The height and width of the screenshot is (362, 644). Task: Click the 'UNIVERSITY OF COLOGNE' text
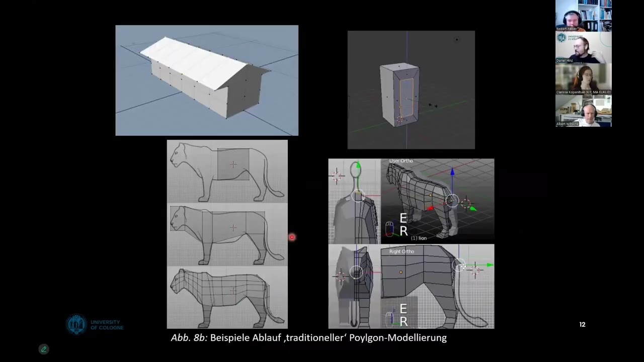[107, 325]
